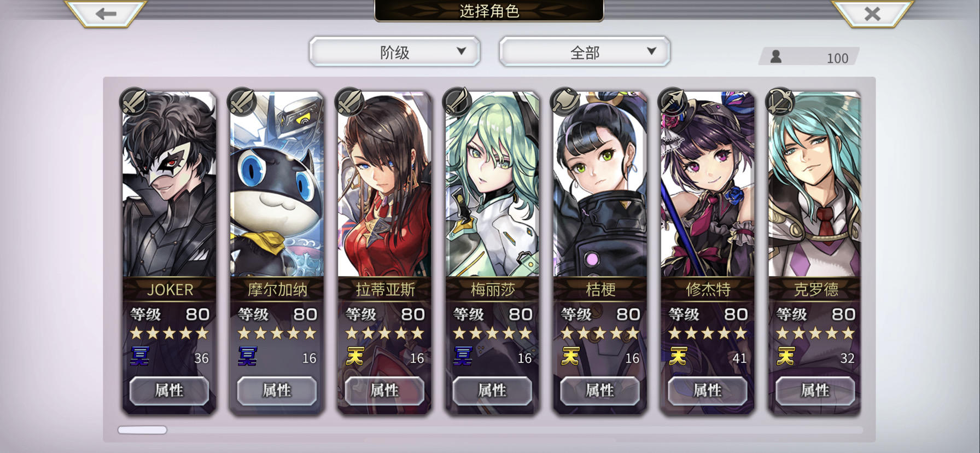Open the 全部 filter dropdown

[x=584, y=52]
